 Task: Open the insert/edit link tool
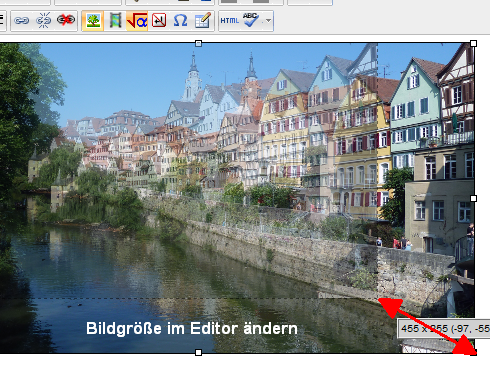[22, 21]
